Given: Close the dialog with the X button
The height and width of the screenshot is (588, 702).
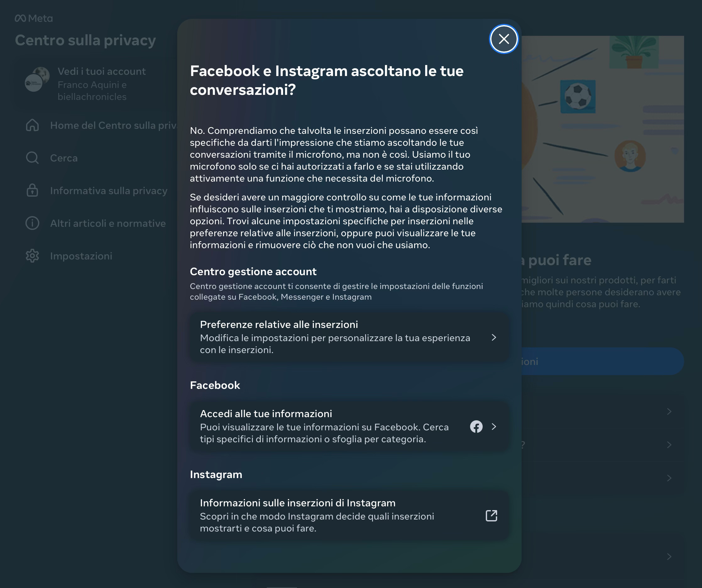Looking at the screenshot, I should pos(504,39).
